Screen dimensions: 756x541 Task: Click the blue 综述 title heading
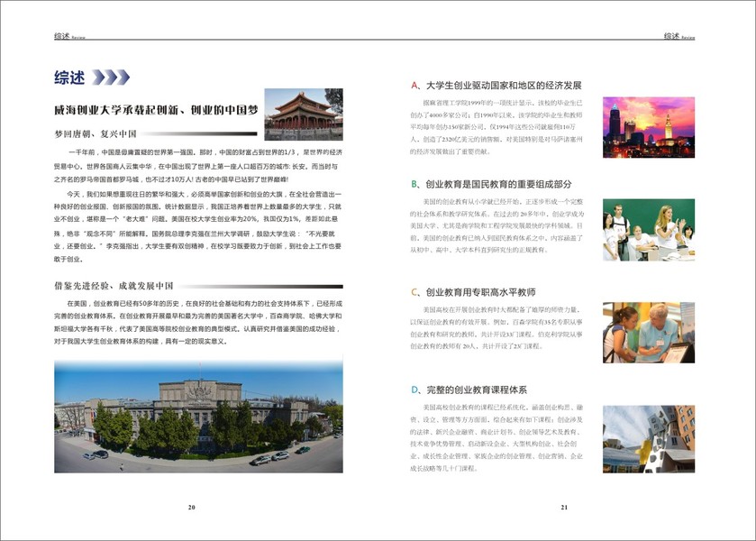(x=69, y=78)
